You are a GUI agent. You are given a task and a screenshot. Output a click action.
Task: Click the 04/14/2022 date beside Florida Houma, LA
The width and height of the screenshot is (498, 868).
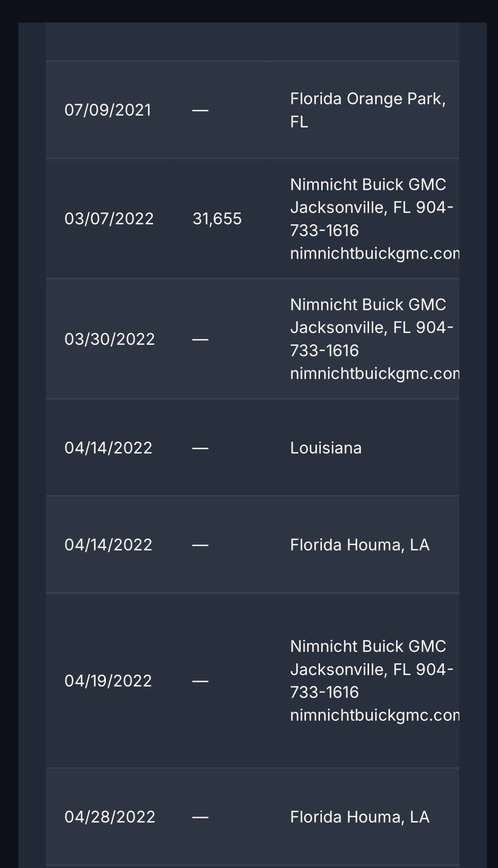click(x=108, y=545)
